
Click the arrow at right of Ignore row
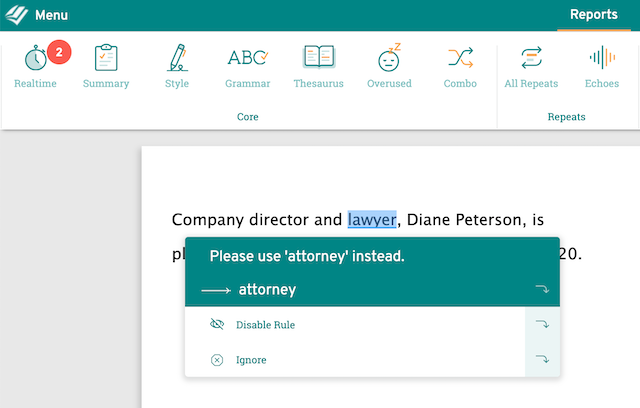pyautogui.click(x=542, y=359)
